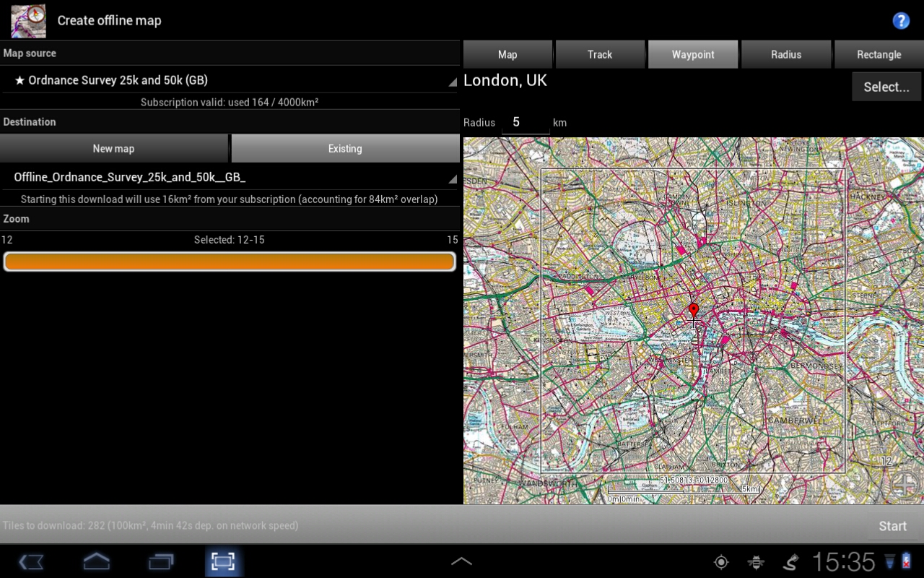Click the Radius km input field

click(525, 122)
